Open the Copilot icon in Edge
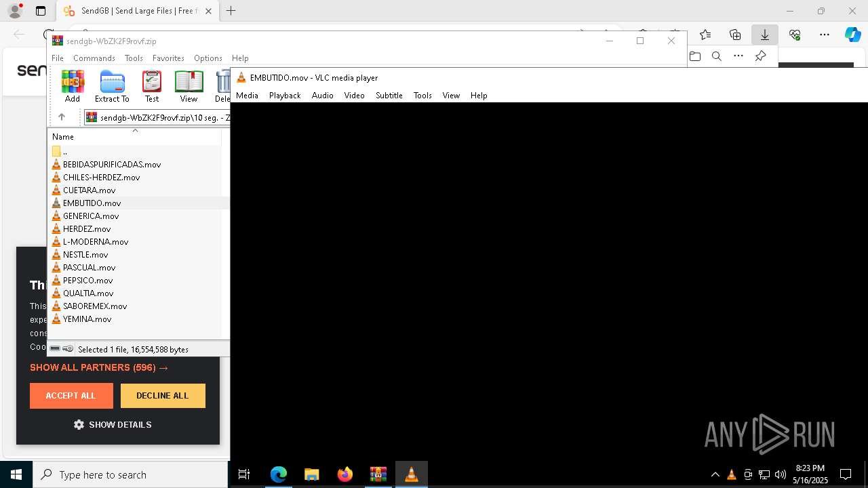 (852, 35)
